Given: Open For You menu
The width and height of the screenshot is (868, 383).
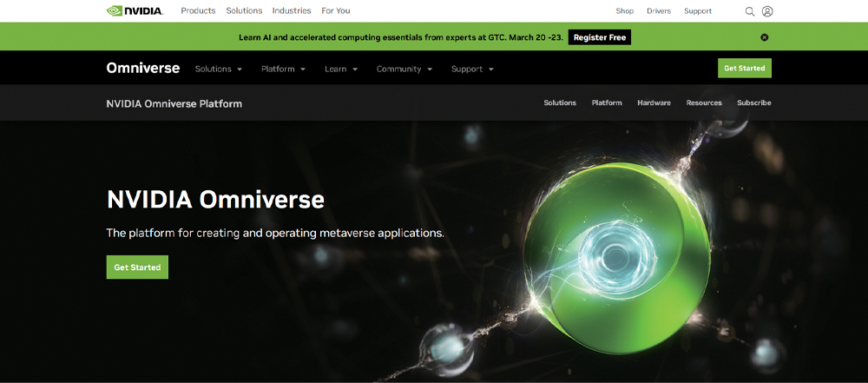Looking at the screenshot, I should (x=336, y=10).
